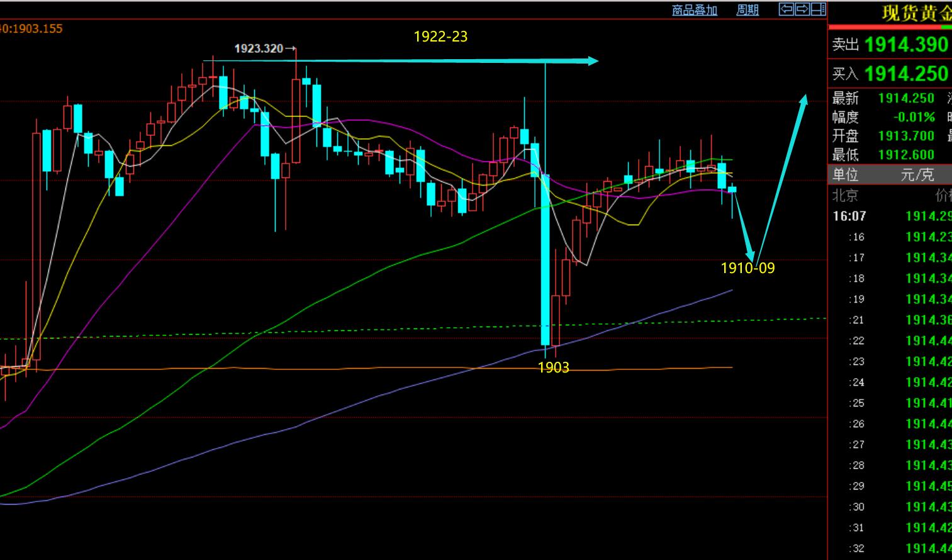Viewport: 952px width, 560px height.
Task: Click the 北京 time column header
Action: point(844,196)
